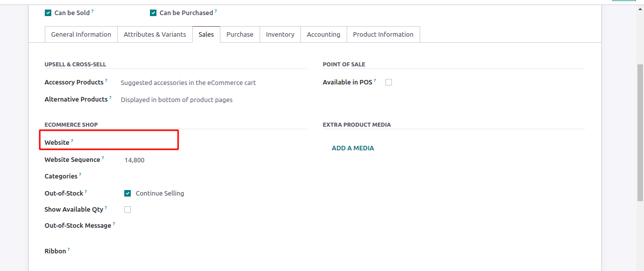Image resolution: width=644 pixels, height=271 pixels.
Task: Click help icon next to Out-of-Stock label
Action: click(x=86, y=192)
